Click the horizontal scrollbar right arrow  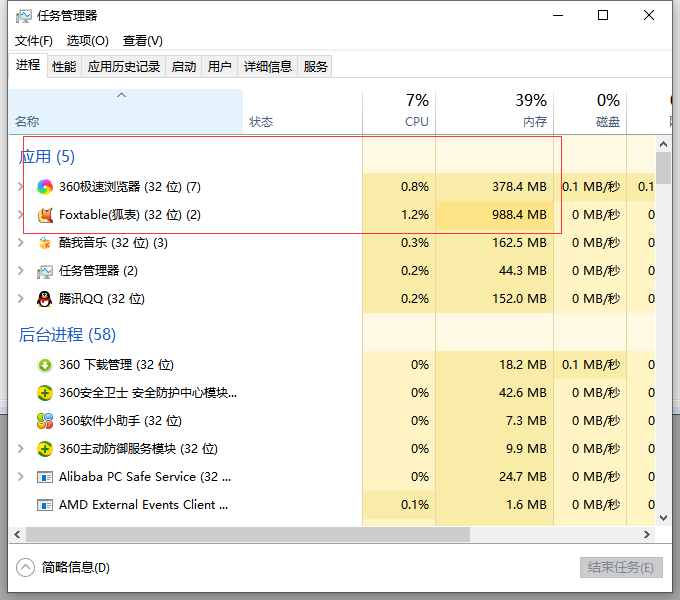coord(647,535)
